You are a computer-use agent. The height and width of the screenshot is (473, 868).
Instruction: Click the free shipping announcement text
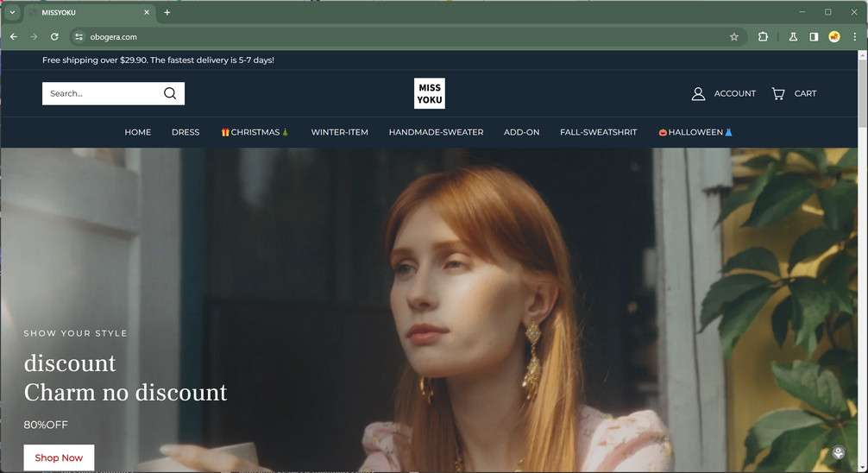[158, 60]
